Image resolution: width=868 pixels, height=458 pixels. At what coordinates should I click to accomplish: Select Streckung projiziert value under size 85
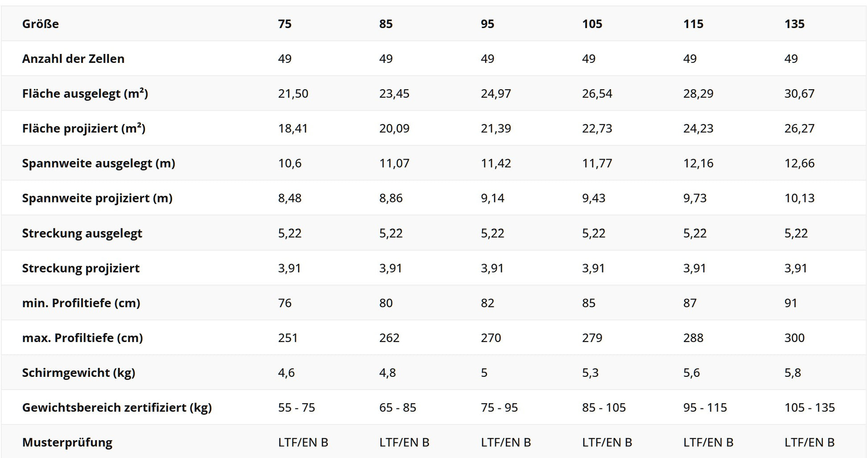point(390,268)
